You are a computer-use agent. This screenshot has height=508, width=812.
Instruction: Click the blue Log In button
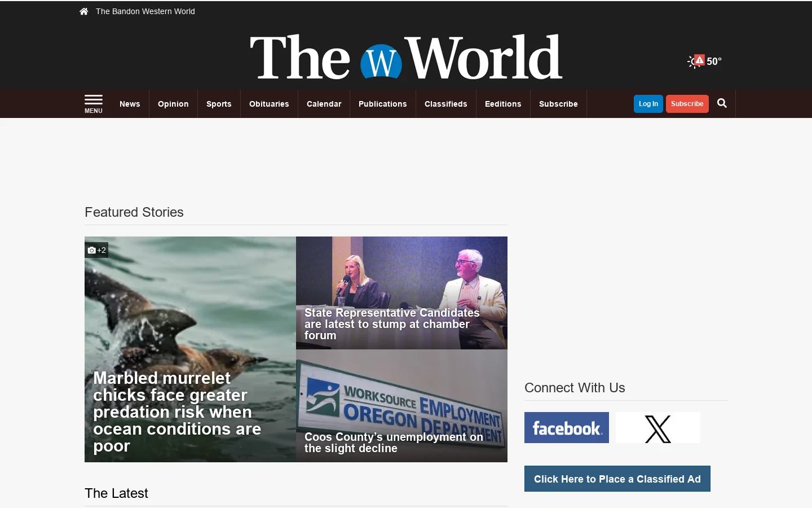(648, 104)
